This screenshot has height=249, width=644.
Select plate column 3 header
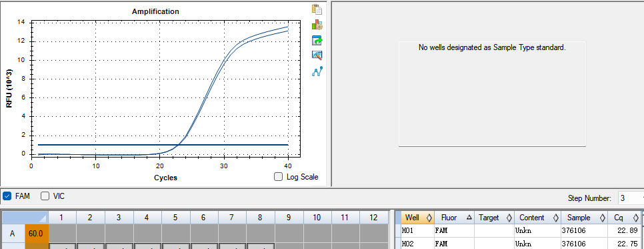pos(119,218)
